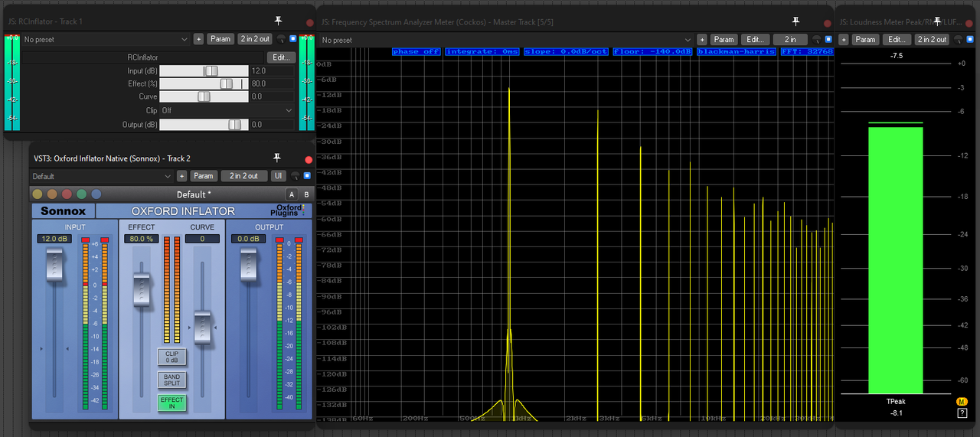Click 2 in 2 out button in Oxford Inflator

(x=244, y=176)
